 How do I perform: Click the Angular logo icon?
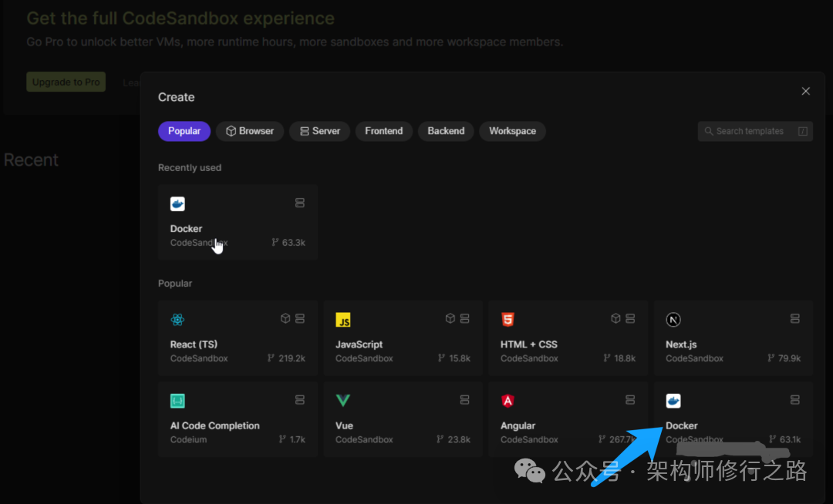(x=508, y=401)
